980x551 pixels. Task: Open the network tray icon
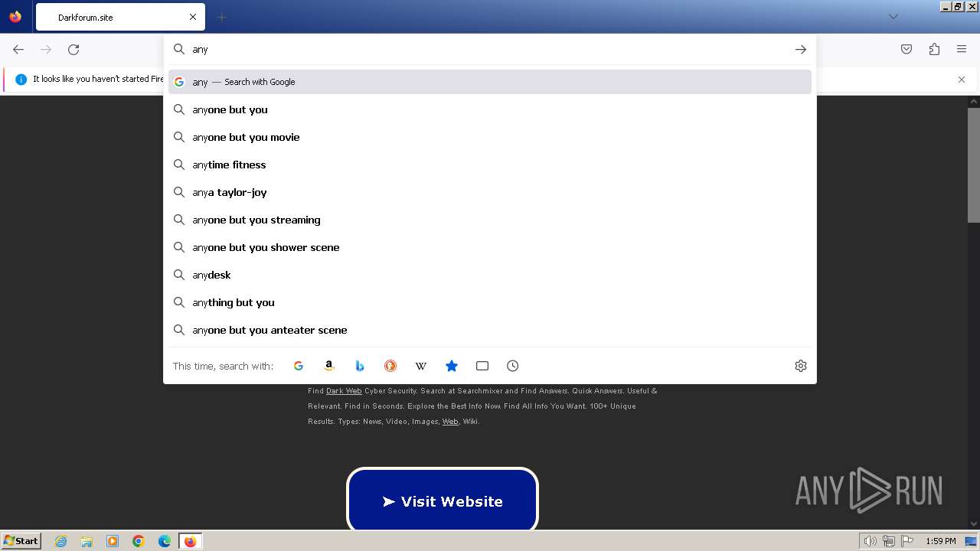(889, 541)
